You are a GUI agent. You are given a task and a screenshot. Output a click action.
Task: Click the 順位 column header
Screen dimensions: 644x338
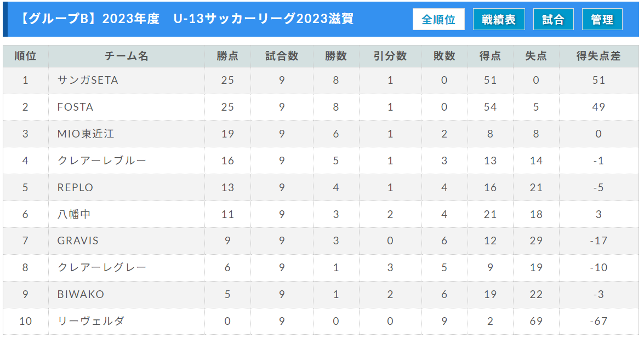point(25,56)
